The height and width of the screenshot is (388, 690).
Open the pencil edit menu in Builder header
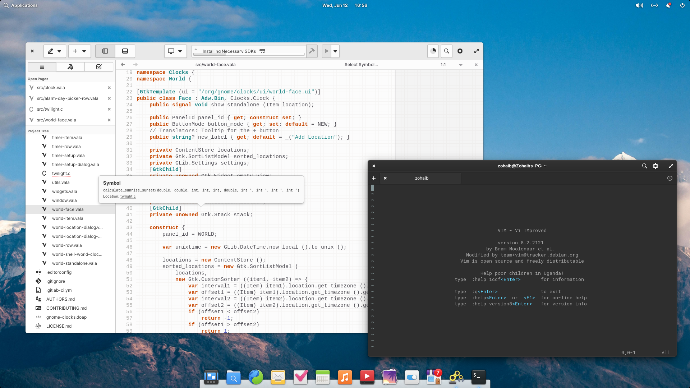tap(55, 51)
